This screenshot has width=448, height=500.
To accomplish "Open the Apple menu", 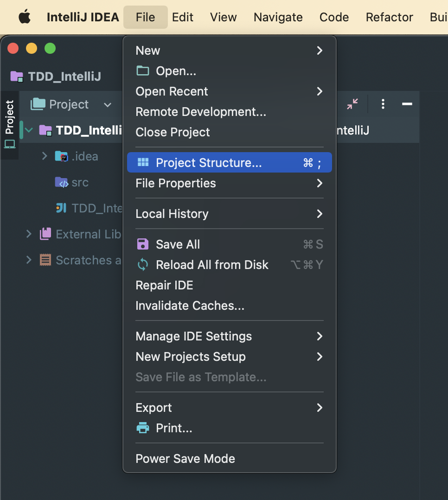I will pyautogui.click(x=24, y=17).
